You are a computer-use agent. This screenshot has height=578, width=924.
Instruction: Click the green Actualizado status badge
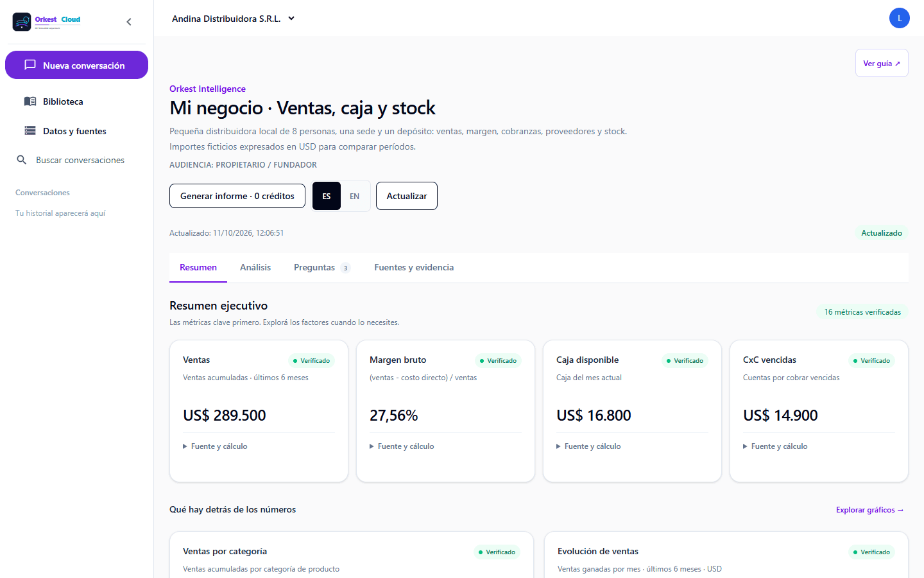(x=882, y=233)
